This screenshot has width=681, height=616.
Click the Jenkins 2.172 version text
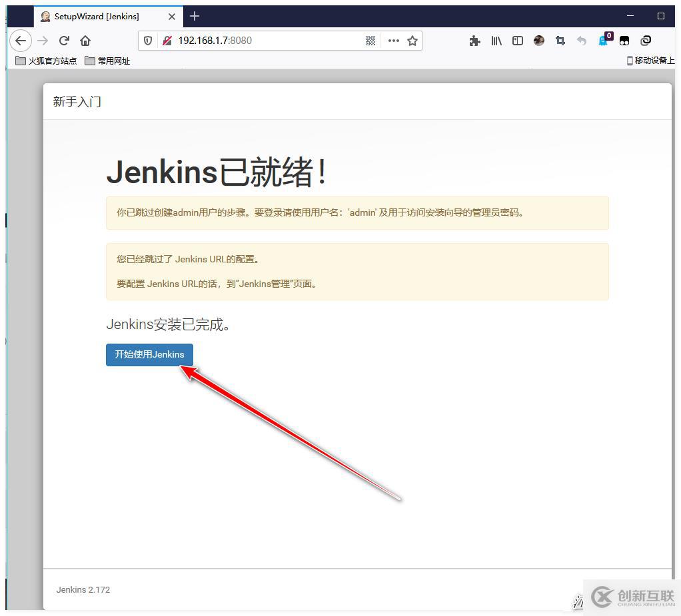83,589
